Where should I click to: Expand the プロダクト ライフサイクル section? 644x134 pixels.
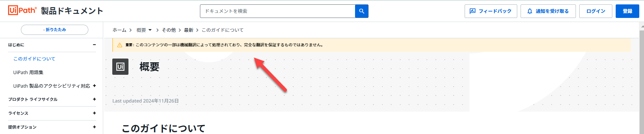94,99
